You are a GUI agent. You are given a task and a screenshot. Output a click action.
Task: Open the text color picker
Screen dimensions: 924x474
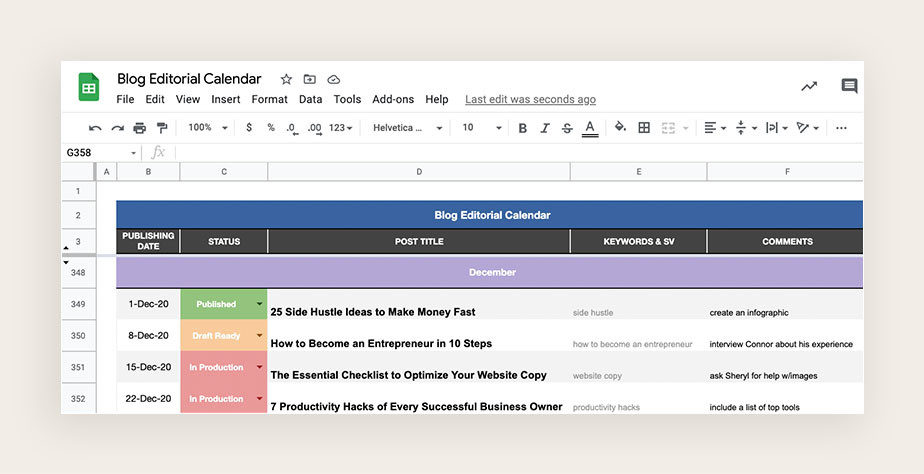pos(589,128)
